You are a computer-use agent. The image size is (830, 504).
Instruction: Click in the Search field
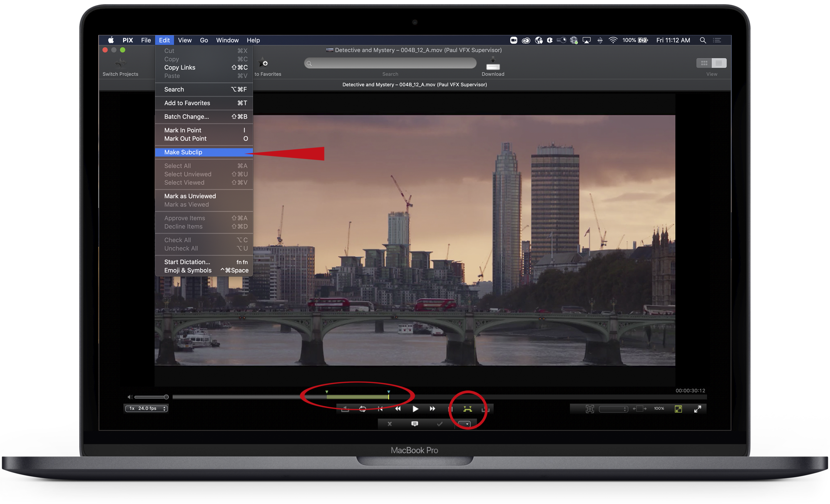click(x=390, y=63)
